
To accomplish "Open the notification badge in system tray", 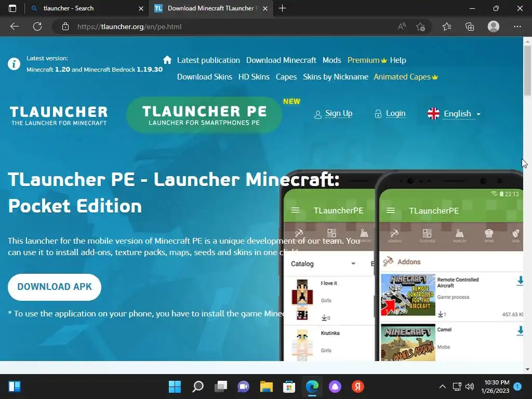I will (x=517, y=386).
